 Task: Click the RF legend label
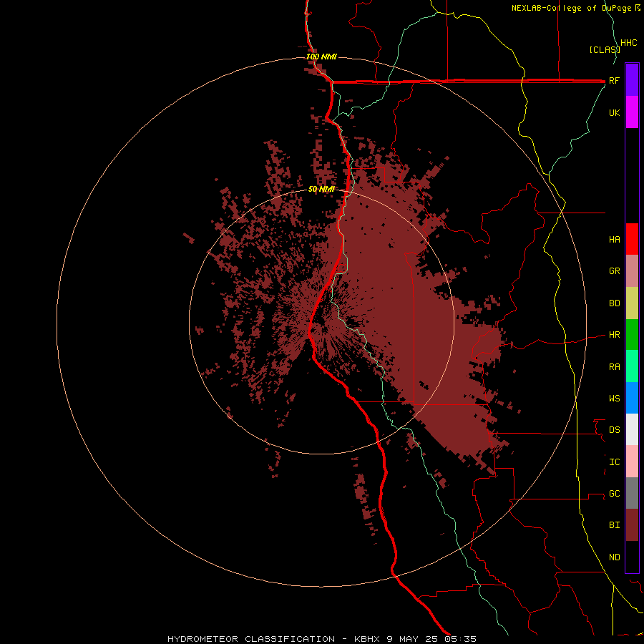pos(615,81)
